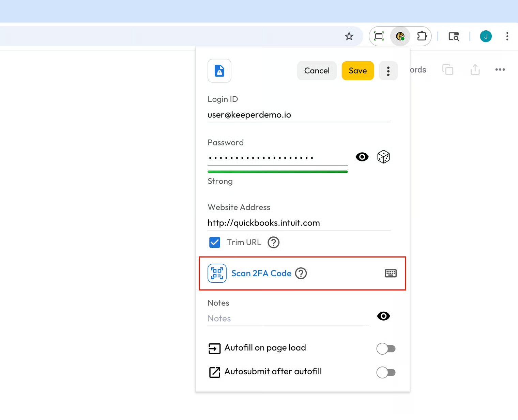Image resolution: width=518 pixels, height=420 pixels.
Task: Enable Autofill on page load toggle
Action: tap(386, 348)
